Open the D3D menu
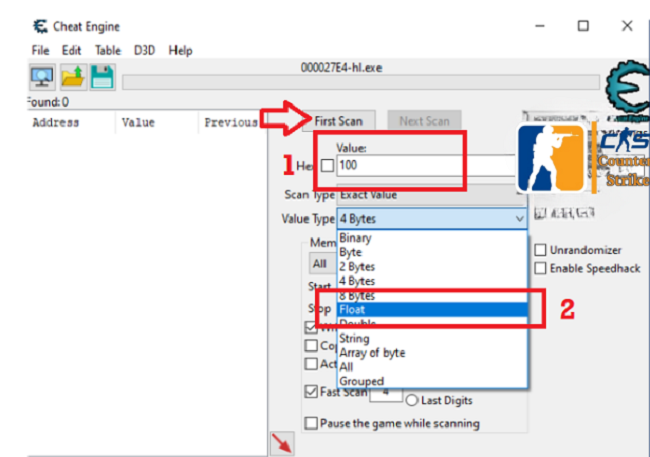650x457 pixels. coord(144,50)
